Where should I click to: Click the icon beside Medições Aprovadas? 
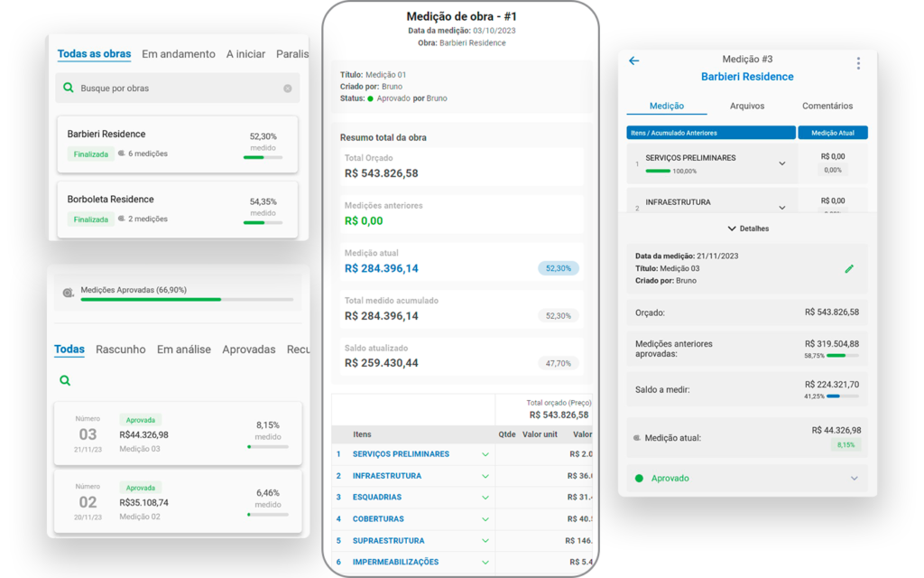click(x=69, y=293)
